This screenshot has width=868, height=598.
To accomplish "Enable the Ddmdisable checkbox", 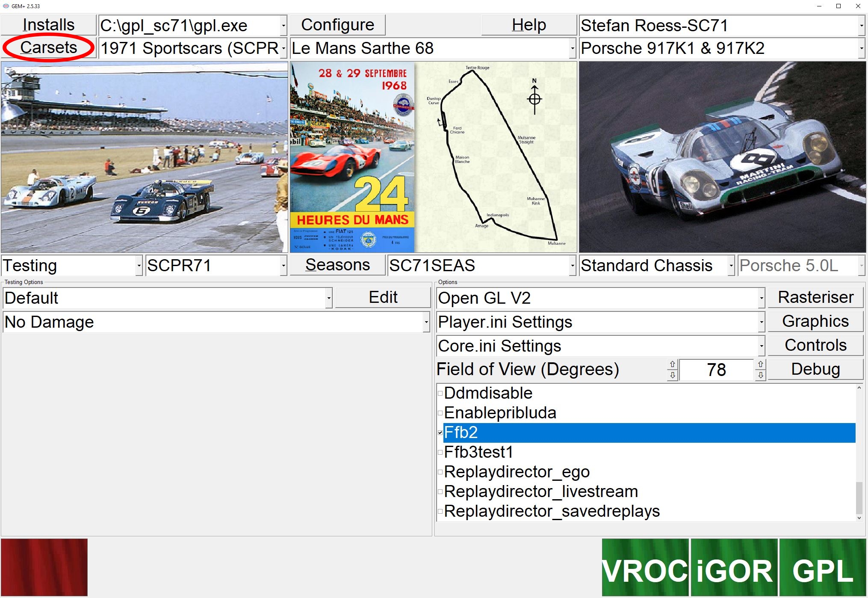I will click(x=440, y=393).
